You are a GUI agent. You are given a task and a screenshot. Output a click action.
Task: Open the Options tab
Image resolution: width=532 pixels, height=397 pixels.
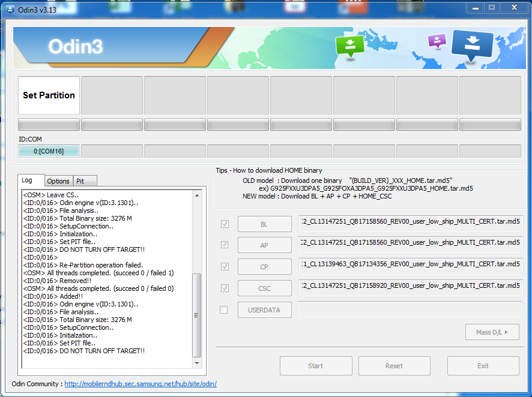58,181
